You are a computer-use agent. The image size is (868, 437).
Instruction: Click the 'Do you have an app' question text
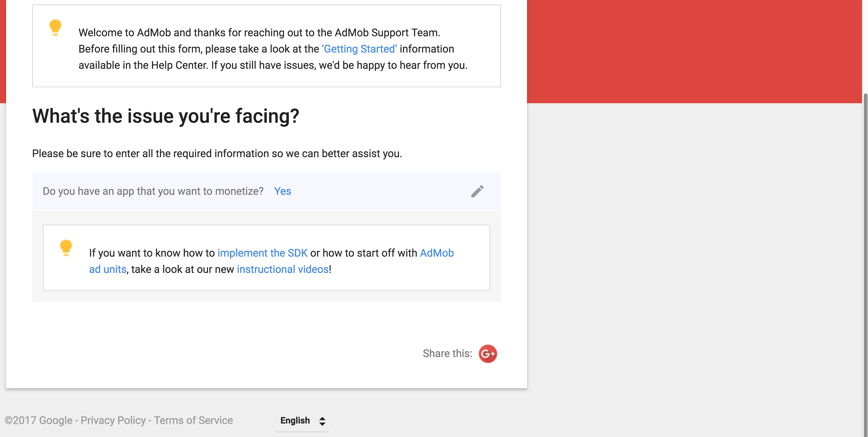[153, 191]
